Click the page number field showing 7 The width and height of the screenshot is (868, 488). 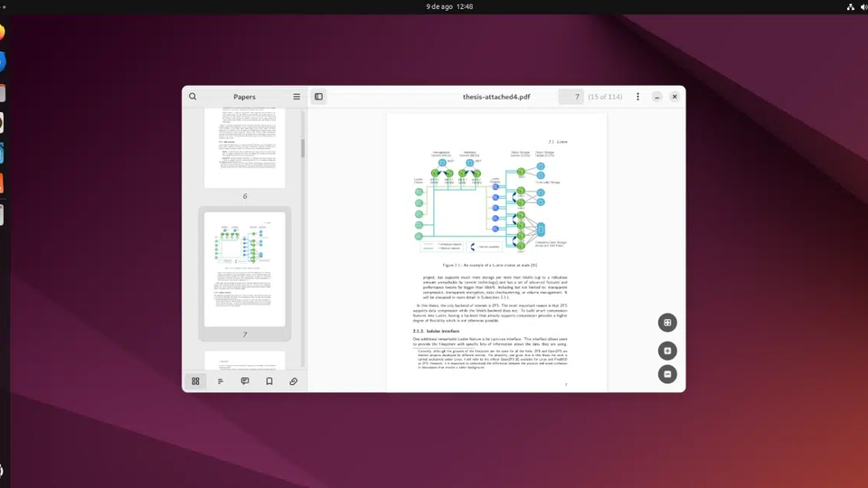click(571, 97)
